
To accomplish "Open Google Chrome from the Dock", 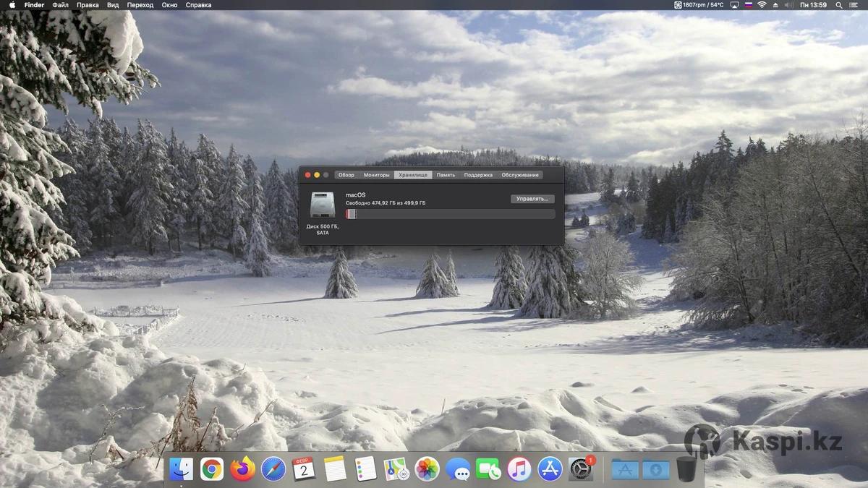I will [x=212, y=469].
